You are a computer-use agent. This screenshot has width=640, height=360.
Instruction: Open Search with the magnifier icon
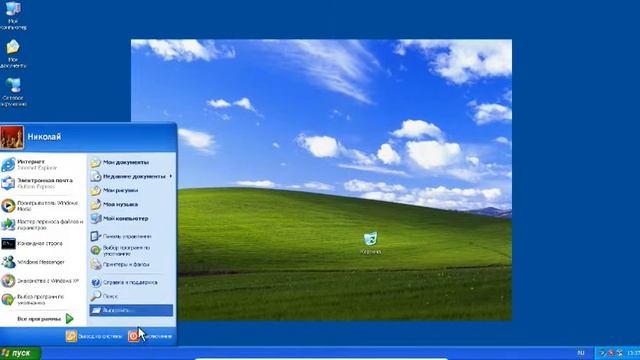(x=131, y=296)
